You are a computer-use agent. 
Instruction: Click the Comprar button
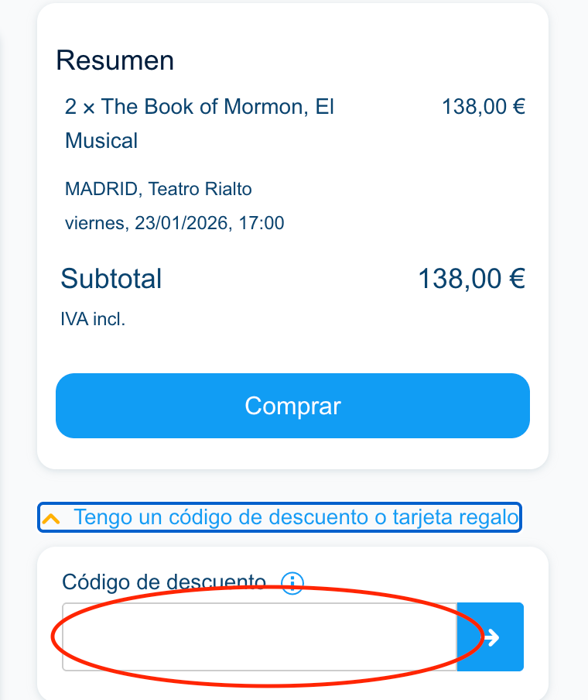tap(292, 406)
